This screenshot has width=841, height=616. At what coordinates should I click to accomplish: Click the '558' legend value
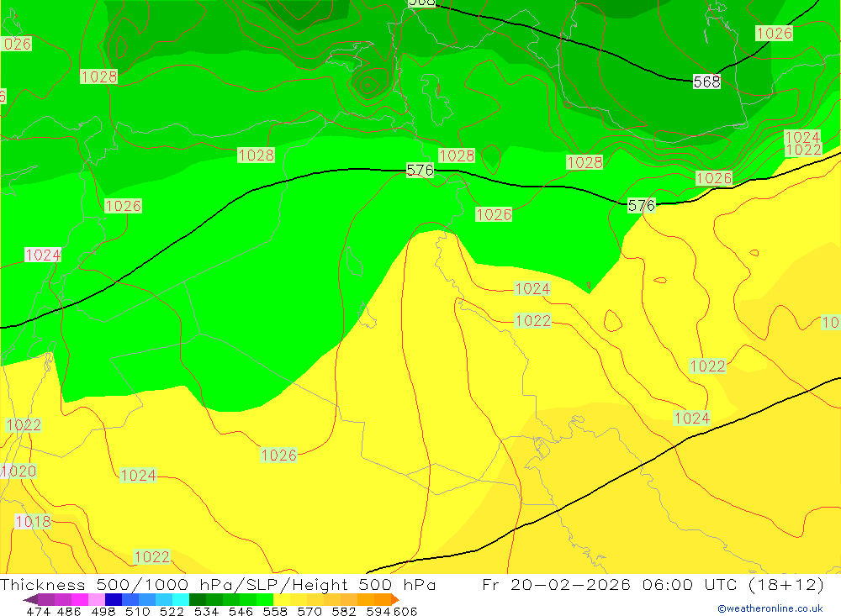pos(275,611)
